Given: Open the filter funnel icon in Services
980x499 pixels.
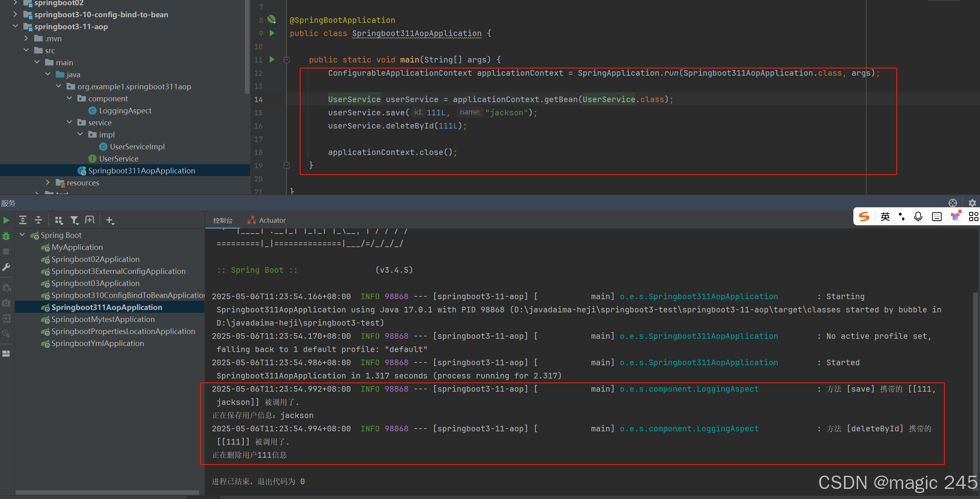Looking at the screenshot, I should click(x=74, y=220).
